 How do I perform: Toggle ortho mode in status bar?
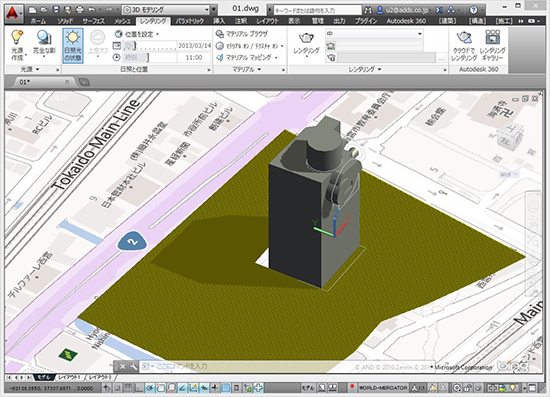(139, 388)
